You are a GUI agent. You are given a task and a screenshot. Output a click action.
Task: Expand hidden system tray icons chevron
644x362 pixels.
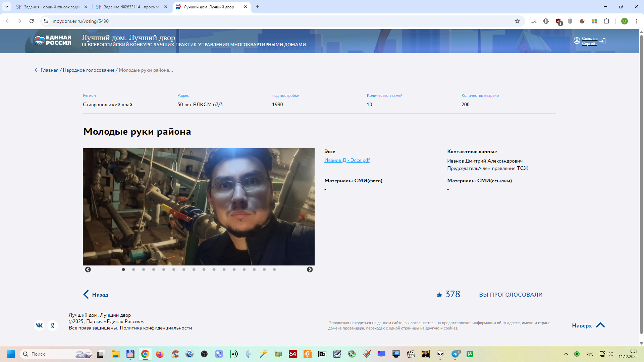(566, 354)
